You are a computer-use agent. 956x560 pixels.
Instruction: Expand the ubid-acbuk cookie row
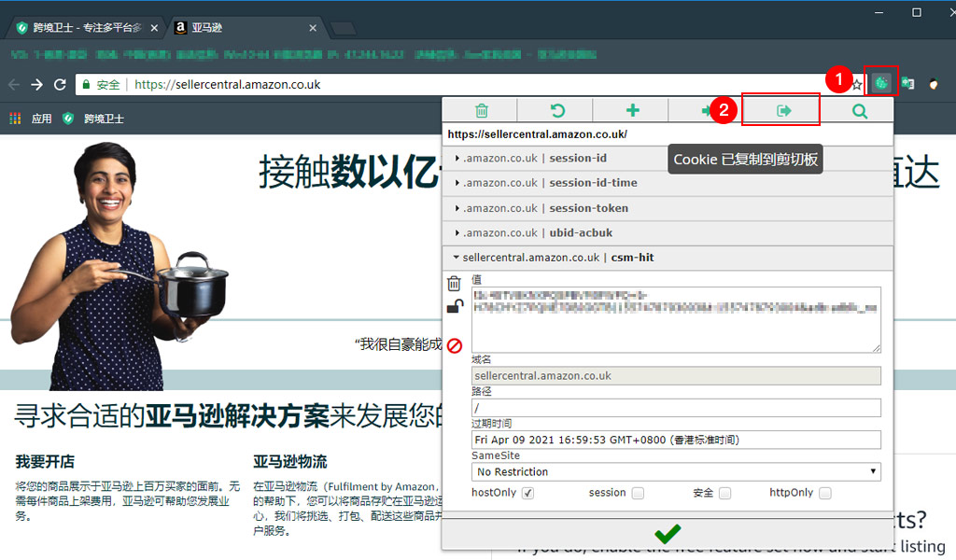point(668,232)
